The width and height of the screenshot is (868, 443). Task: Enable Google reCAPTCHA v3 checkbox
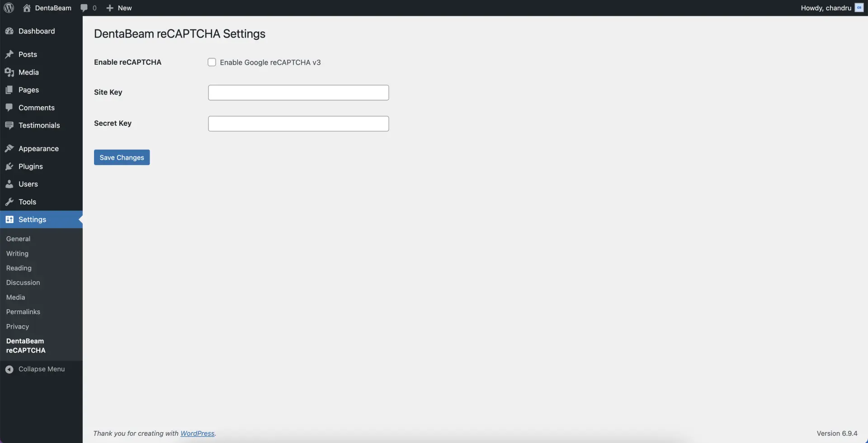click(x=212, y=62)
